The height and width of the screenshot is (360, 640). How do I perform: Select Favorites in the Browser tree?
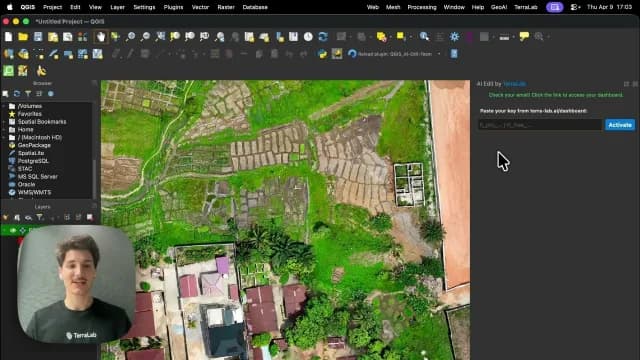(29, 114)
